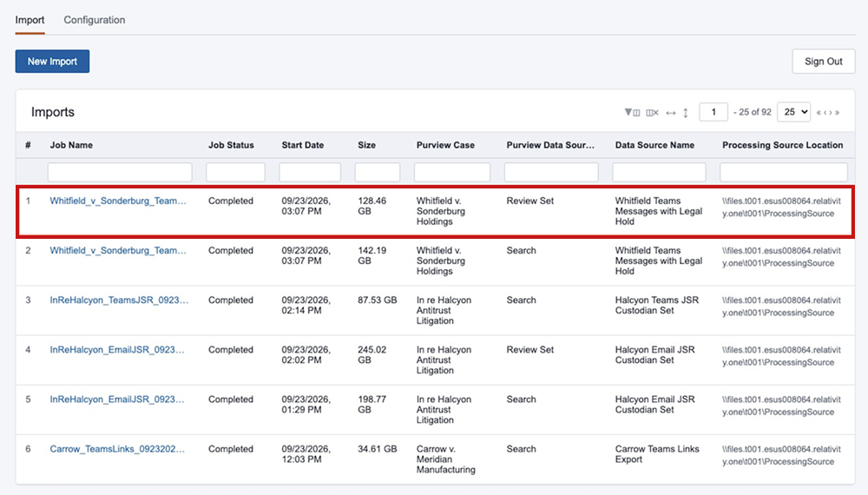Image resolution: width=868 pixels, height=495 pixels.
Task: Click 'Review Set' in row 4
Action: coord(529,350)
